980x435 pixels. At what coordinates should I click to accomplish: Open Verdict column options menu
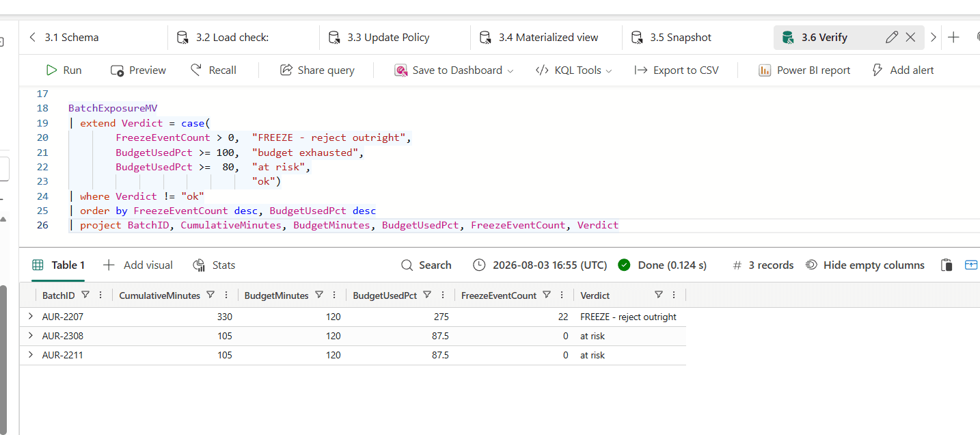674,295
